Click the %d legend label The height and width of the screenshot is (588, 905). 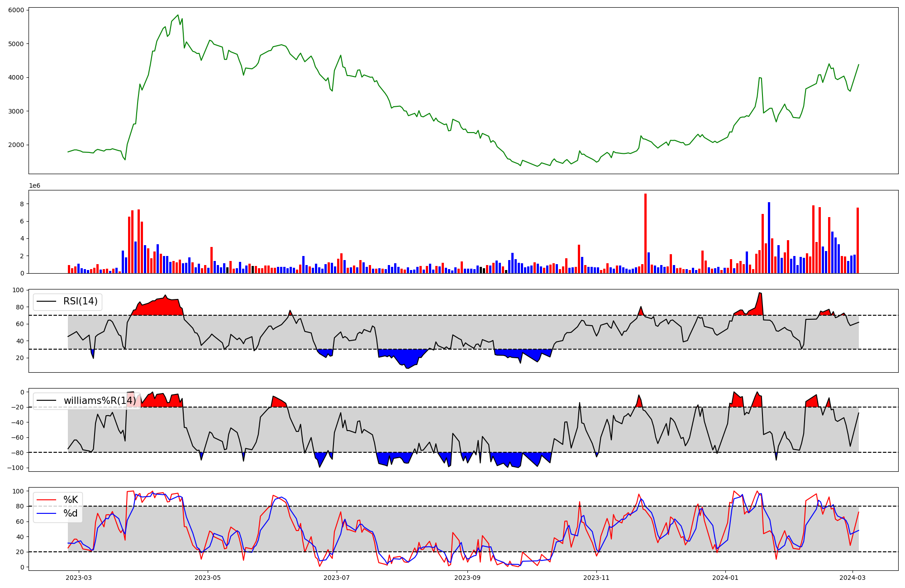coord(71,513)
